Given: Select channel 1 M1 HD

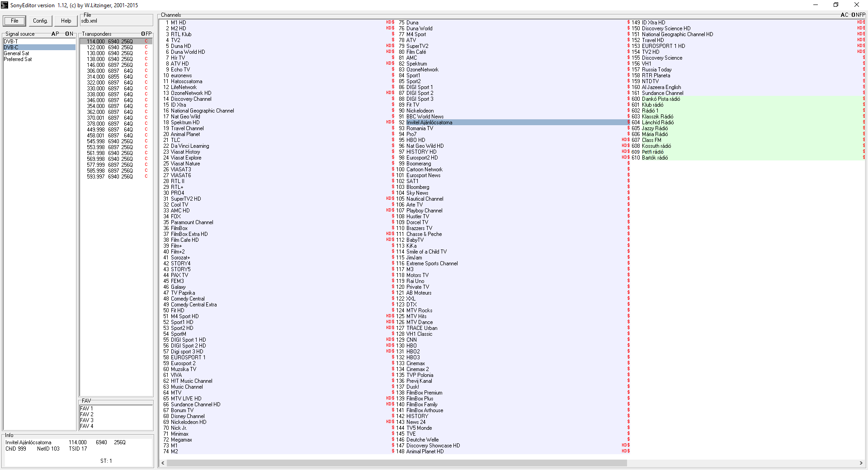Looking at the screenshot, I should coord(278,23).
